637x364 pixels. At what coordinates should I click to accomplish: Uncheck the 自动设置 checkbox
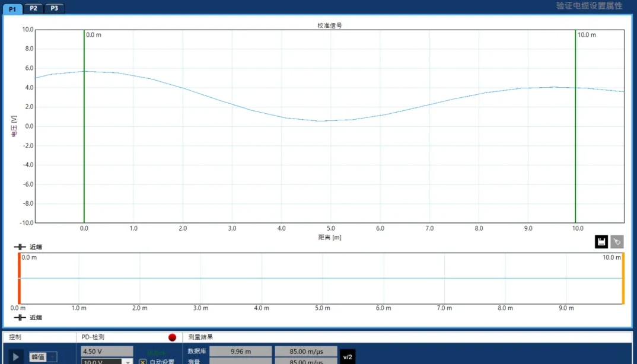(x=142, y=362)
